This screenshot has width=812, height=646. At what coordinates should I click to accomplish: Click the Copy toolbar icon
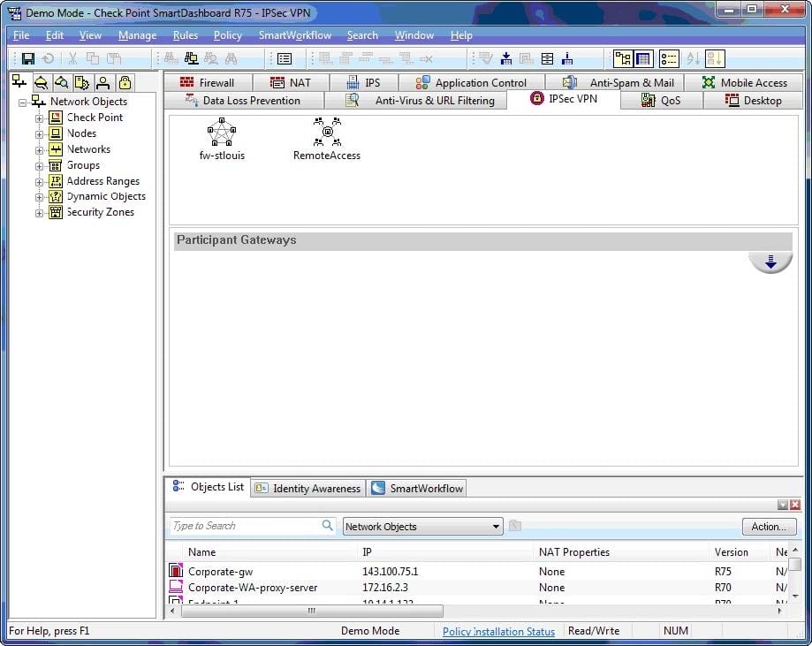click(93, 58)
